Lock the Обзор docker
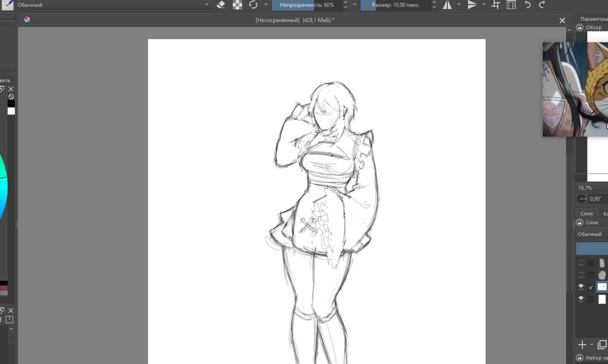The image size is (608, 364). (580, 27)
